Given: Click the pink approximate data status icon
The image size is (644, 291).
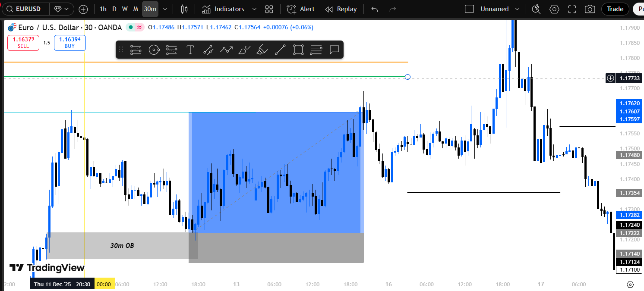Looking at the screenshot, I should pyautogui.click(x=139, y=28).
